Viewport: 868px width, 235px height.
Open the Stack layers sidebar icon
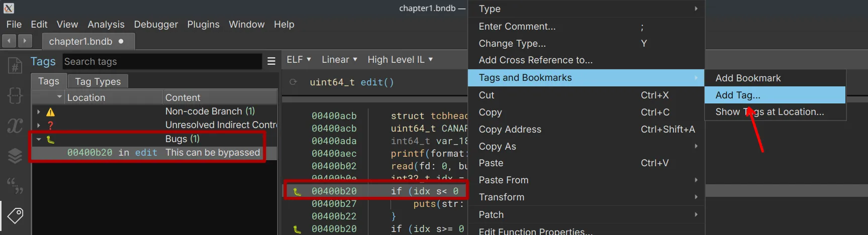pyautogui.click(x=15, y=156)
